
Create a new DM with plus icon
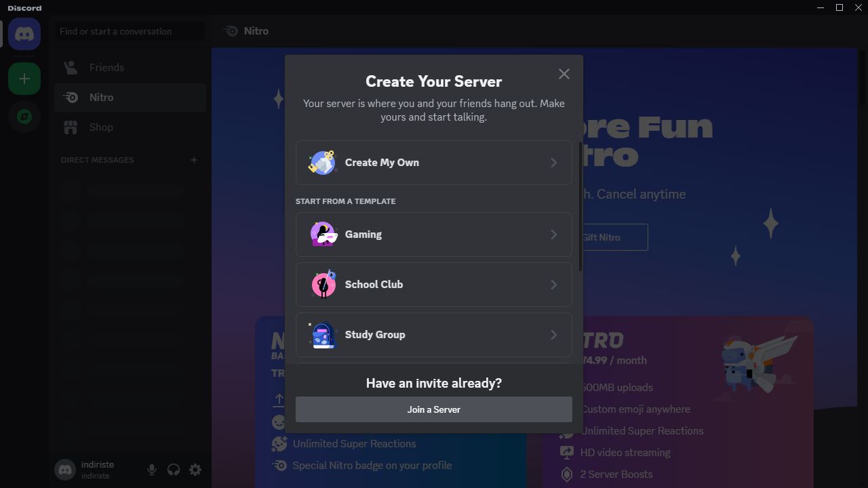click(x=193, y=160)
